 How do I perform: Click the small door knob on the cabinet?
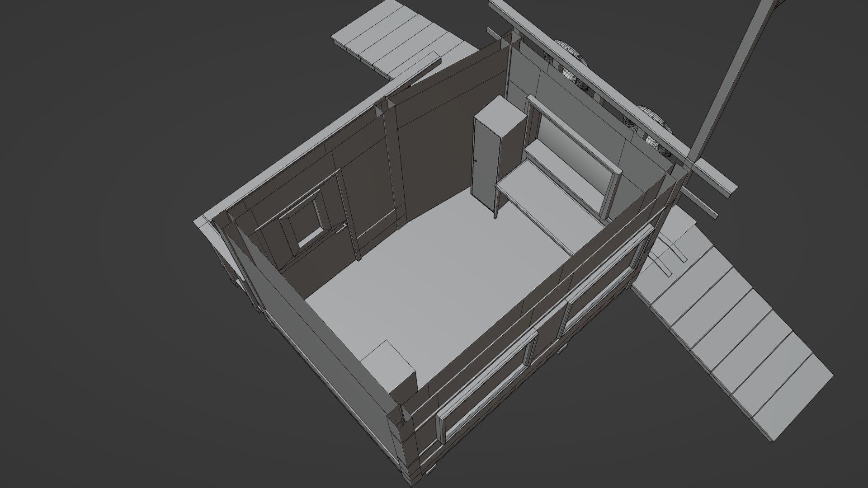(x=476, y=161)
